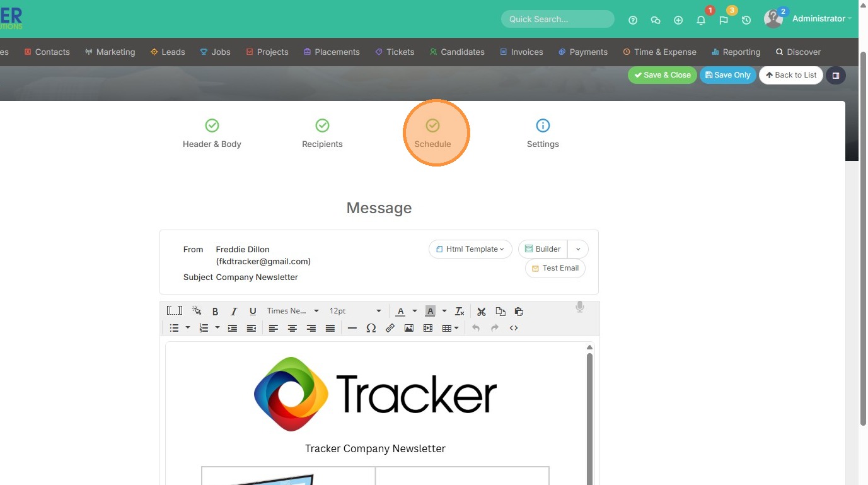Open the email Builder
Image resolution: width=868 pixels, height=485 pixels.
pos(543,249)
